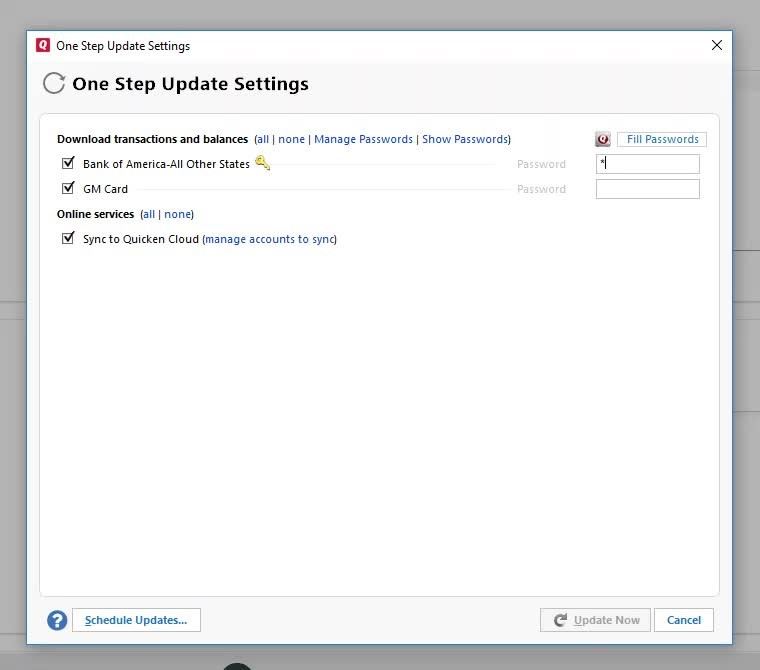Open help with the blue question mark icon
This screenshot has height=670, width=760.
pyautogui.click(x=57, y=620)
